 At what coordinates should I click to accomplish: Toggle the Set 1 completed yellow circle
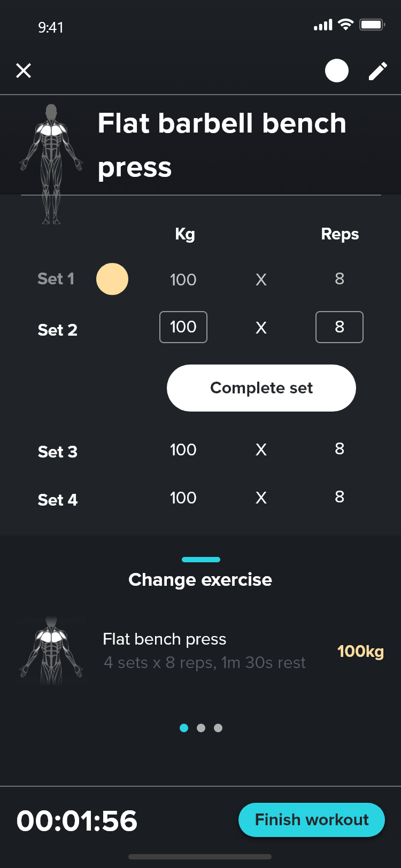coord(112,279)
